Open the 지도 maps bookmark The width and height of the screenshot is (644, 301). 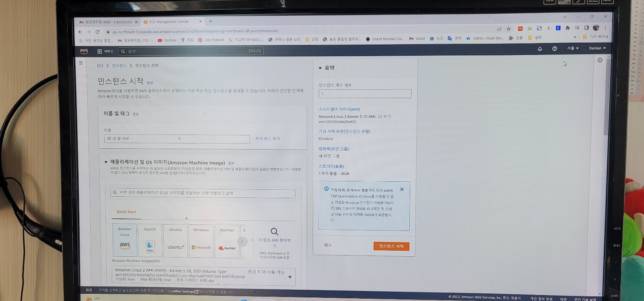[x=187, y=40]
